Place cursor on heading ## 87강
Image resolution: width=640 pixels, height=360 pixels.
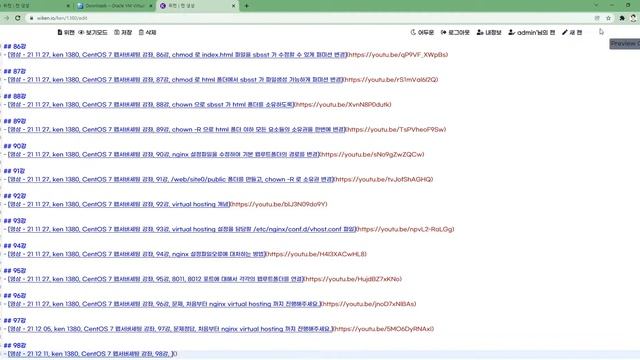click(x=15, y=71)
